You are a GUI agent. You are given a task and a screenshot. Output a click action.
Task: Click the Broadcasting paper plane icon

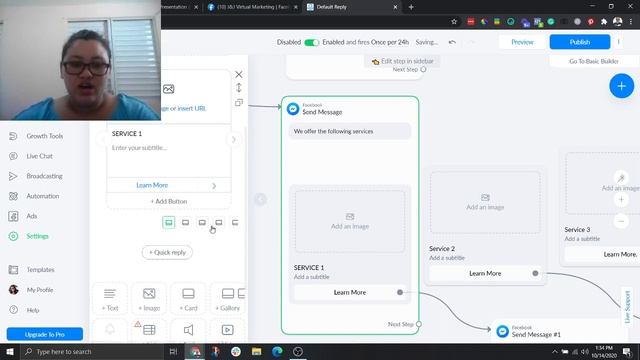click(x=13, y=176)
